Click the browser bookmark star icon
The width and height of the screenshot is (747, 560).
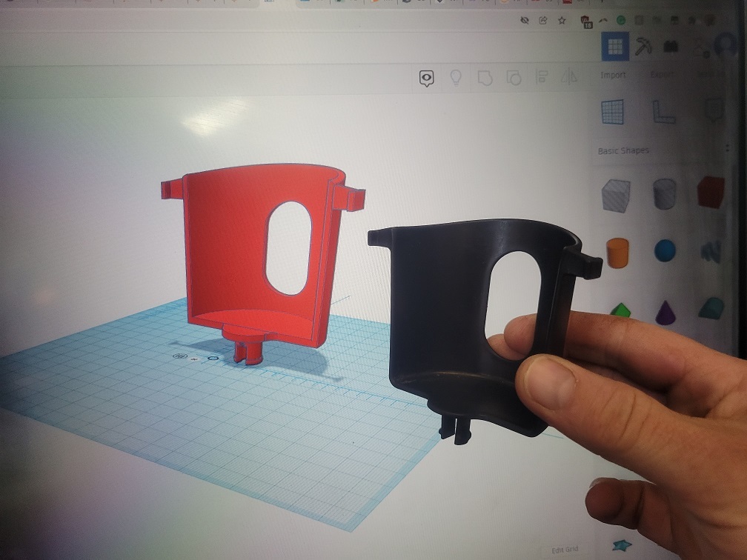pos(562,21)
